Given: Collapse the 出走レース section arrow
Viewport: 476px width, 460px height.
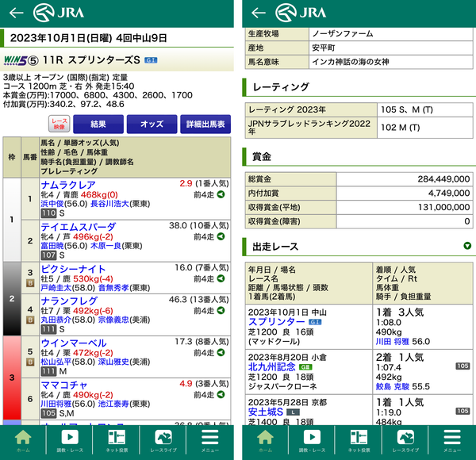Looking at the screenshot, I should coord(467,246).
